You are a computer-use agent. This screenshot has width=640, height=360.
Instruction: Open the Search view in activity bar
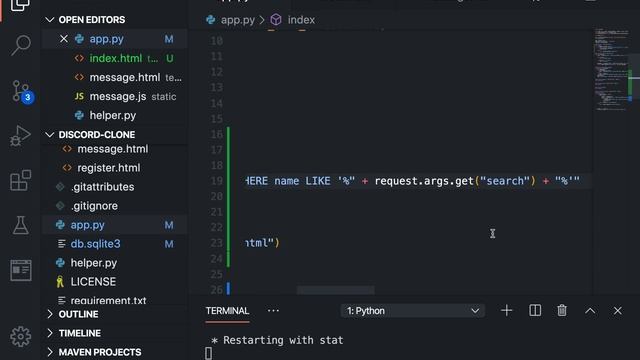click(x=20, y=45)
